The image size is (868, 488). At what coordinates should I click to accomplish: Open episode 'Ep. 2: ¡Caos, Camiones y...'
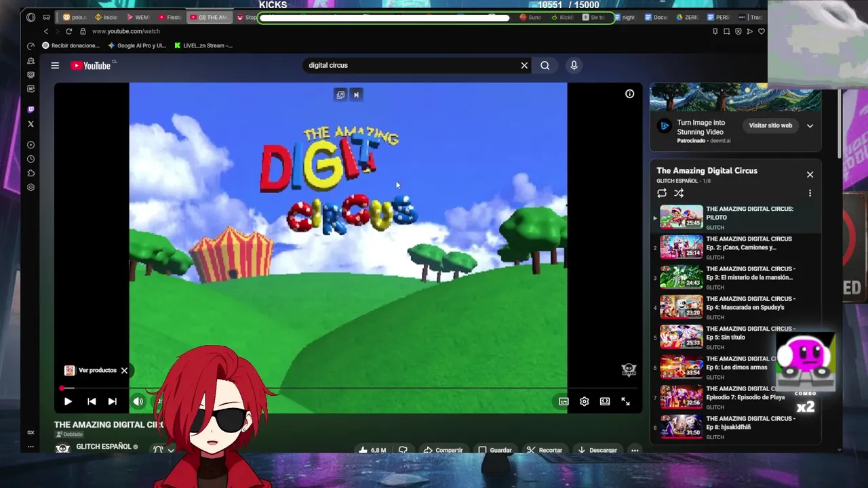[737, 247]
